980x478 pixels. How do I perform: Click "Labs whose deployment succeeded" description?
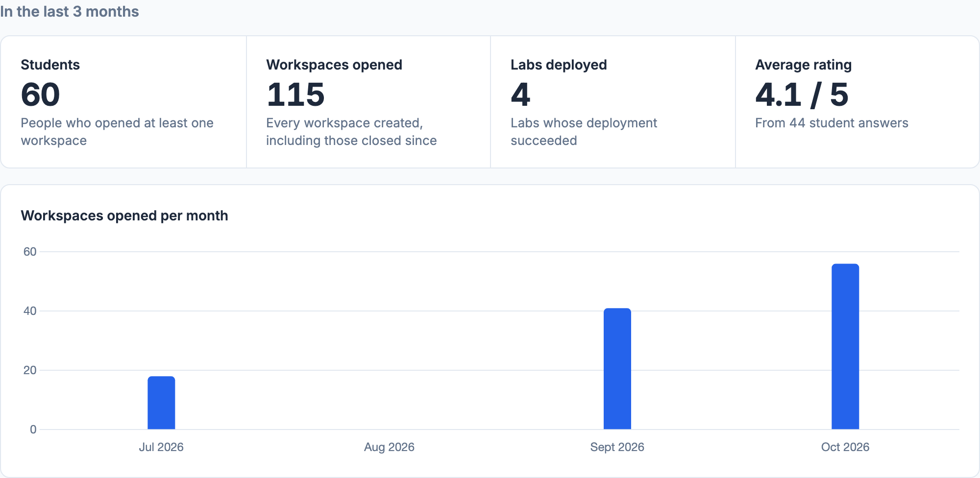[x=584, y=132]
